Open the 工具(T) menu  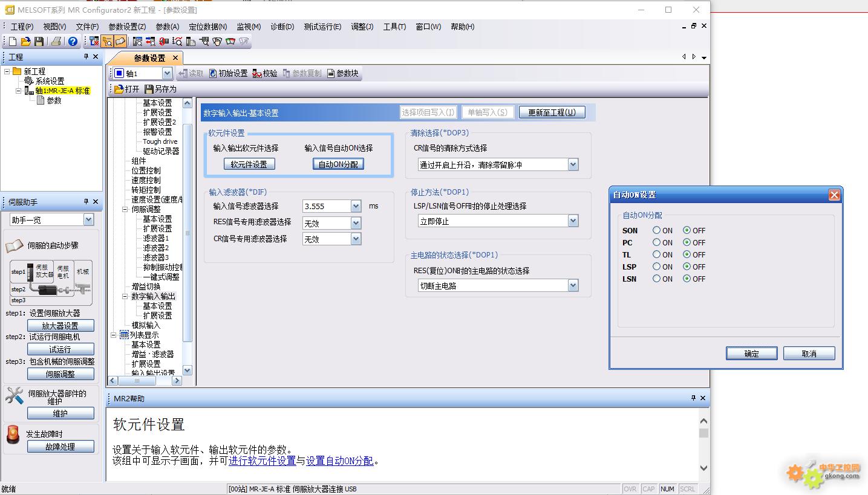click(394, 27)
